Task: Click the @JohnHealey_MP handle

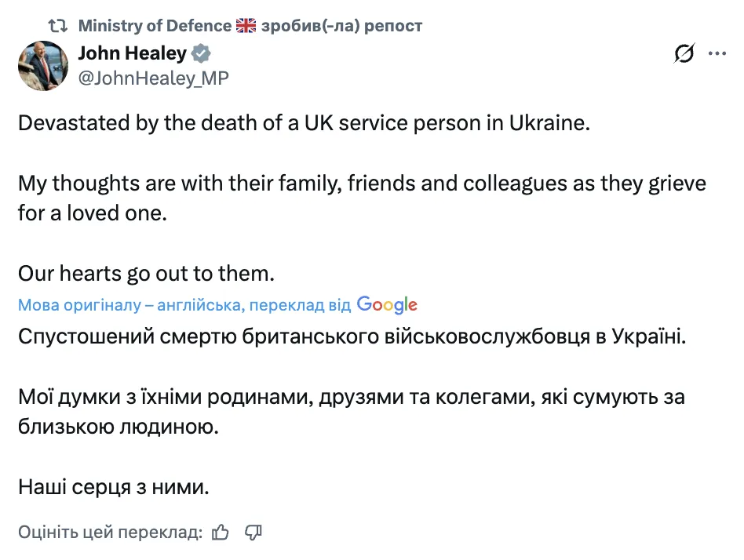Action: (x=155, y=78)
